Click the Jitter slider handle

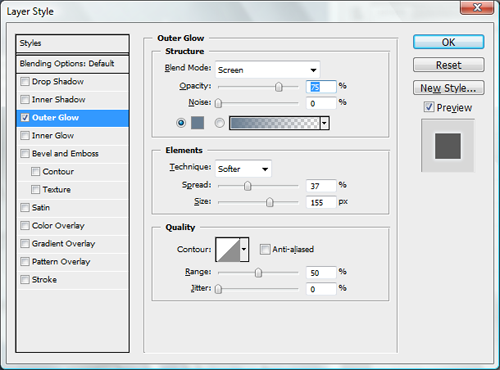point(218,289)
